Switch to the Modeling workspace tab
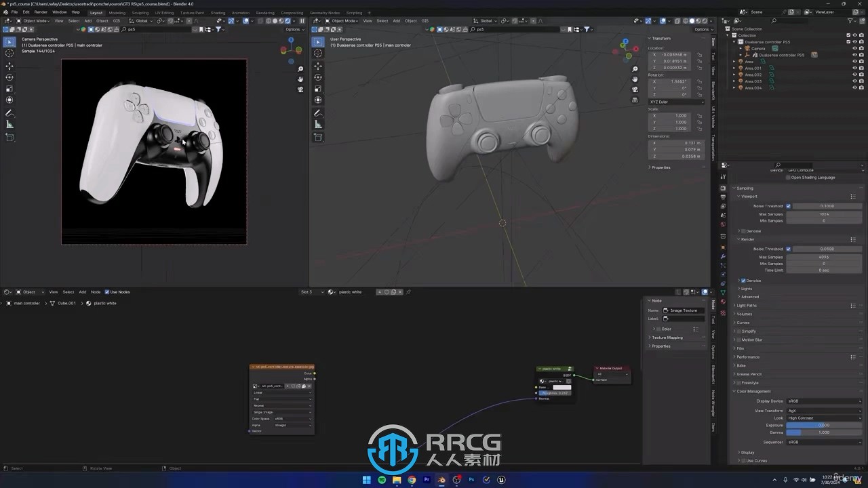This screenshot has height=488, width=868. click(117, 12)
